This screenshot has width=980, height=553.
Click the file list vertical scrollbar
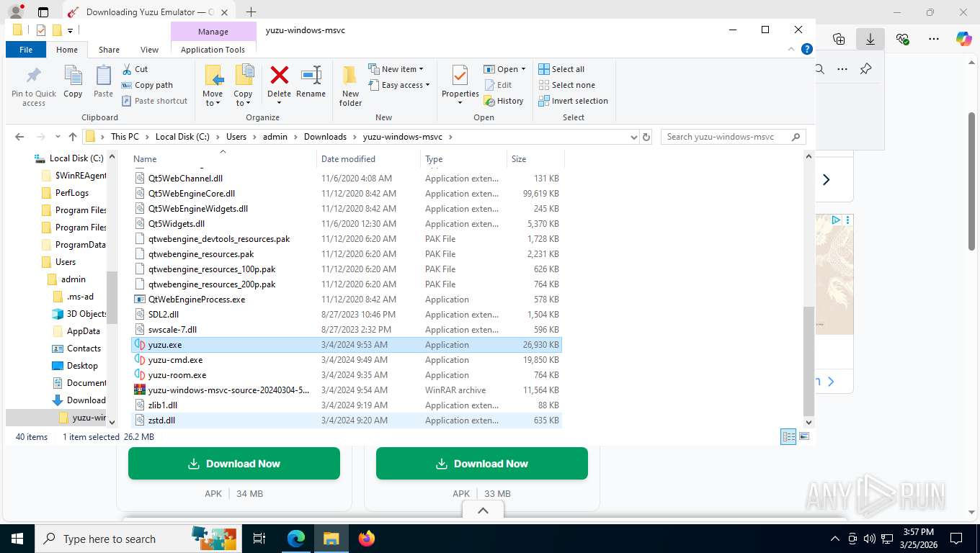click(808, 360)
